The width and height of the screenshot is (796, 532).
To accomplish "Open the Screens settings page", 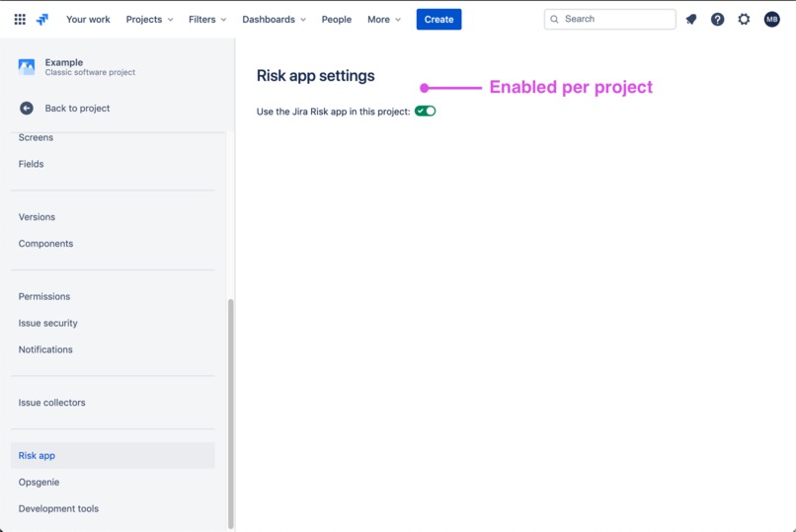I will click(36, 137).
